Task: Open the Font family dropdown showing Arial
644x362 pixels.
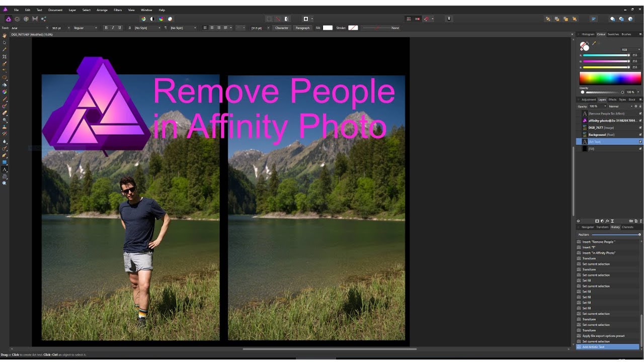Action: pos(30,28)
